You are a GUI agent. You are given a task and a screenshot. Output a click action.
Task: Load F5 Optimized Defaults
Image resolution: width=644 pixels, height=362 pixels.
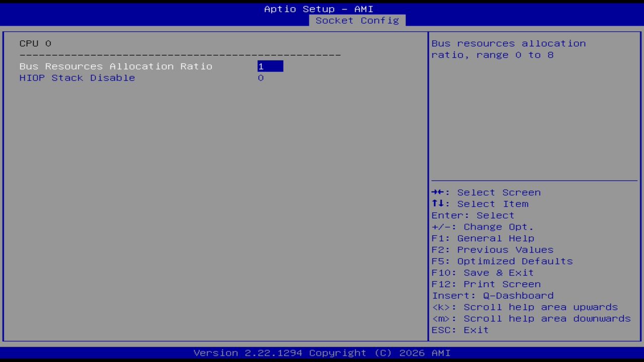(x=502, y=261)
